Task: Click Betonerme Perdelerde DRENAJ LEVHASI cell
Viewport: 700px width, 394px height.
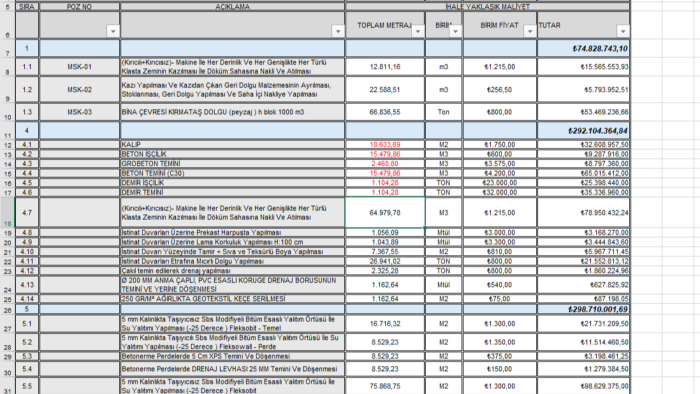Action: (232, 369)
